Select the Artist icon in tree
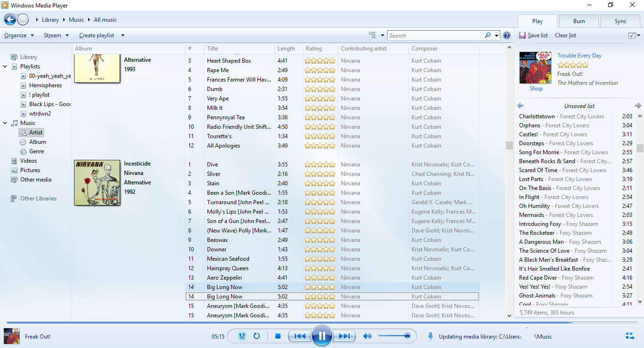The width and height of the screenshot is (644, 348). click(23, 133)
